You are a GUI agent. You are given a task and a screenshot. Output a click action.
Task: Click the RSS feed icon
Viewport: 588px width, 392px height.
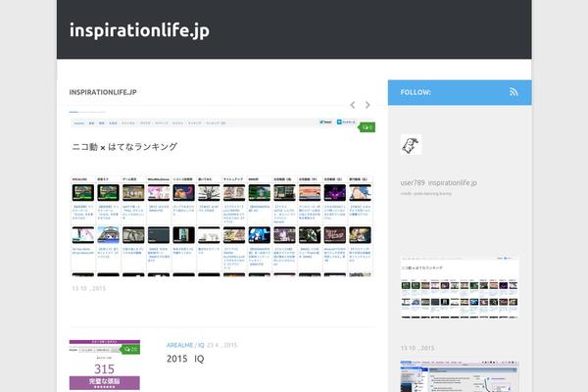pyautogui.click(x=514, y=92)
